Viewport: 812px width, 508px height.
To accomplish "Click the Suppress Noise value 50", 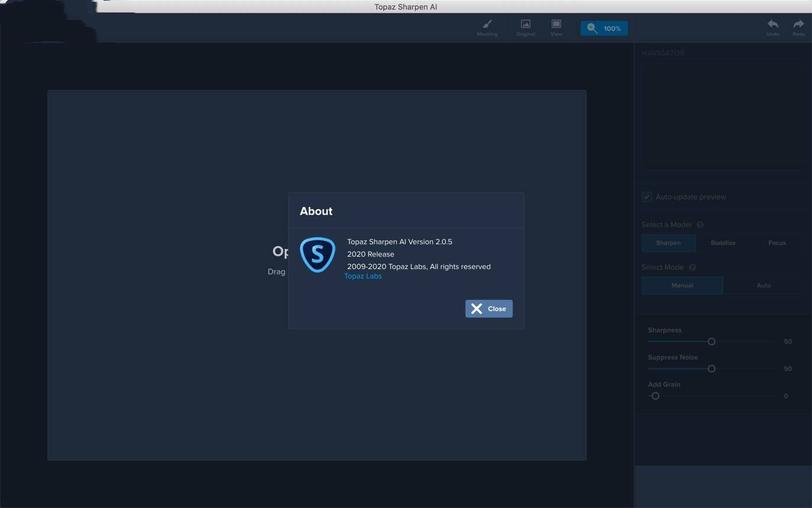I will click(x=788, y=369).
